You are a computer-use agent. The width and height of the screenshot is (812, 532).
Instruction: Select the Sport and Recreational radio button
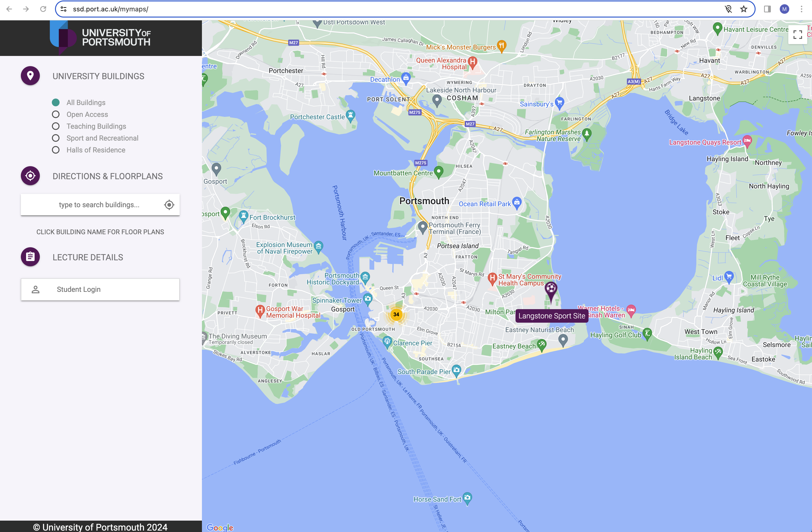click(56, 138)
